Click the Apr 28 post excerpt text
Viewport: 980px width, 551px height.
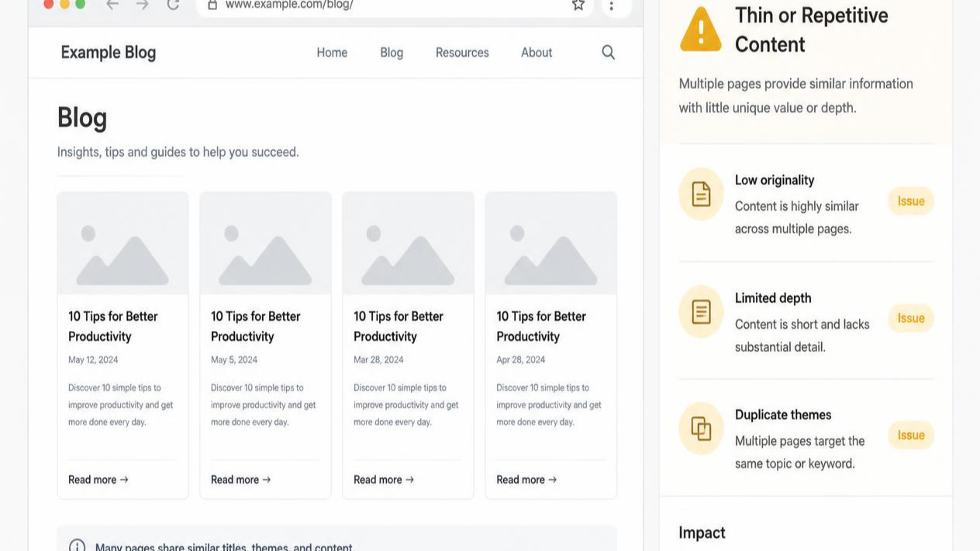click(549, 405)
